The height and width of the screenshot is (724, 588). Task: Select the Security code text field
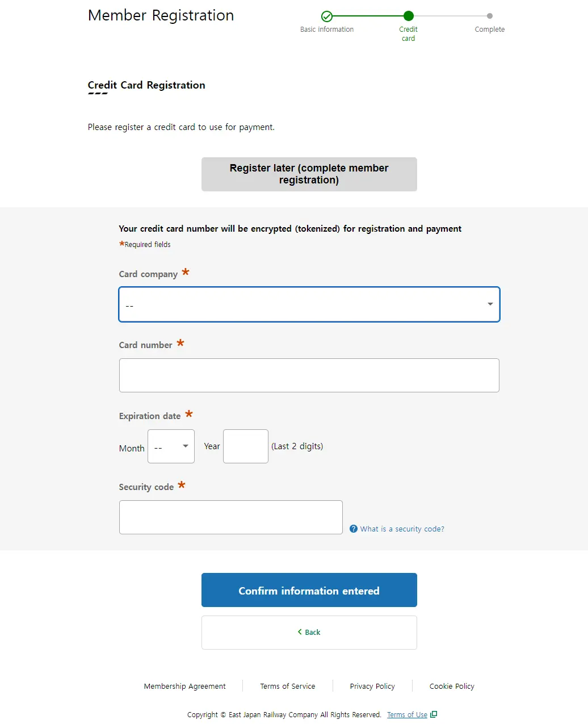coord(230,517)
